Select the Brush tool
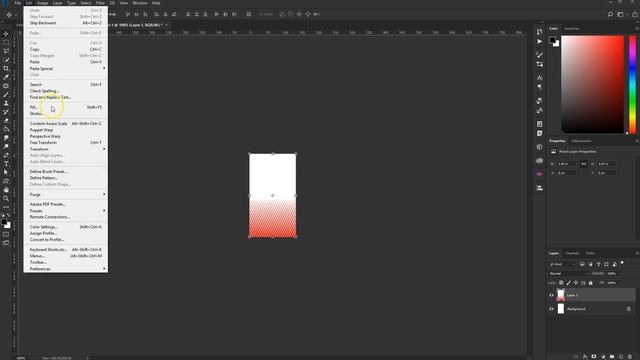Image resolution: width=640 pixels, height=360 pixels. tap(6, 95)
